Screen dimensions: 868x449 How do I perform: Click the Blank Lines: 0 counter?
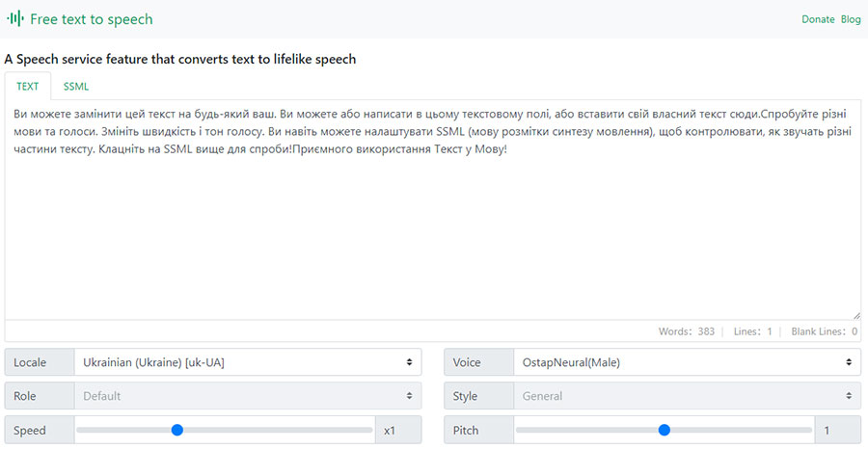click(x=825, y=331)
